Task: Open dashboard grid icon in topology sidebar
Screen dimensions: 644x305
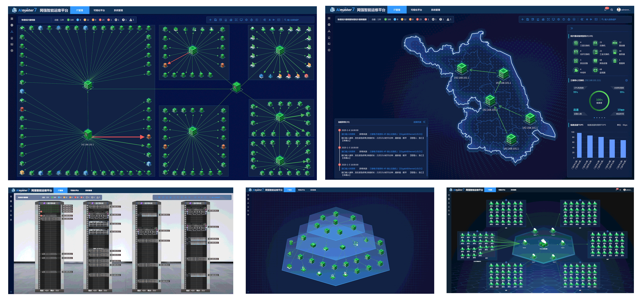Action: 12,19
